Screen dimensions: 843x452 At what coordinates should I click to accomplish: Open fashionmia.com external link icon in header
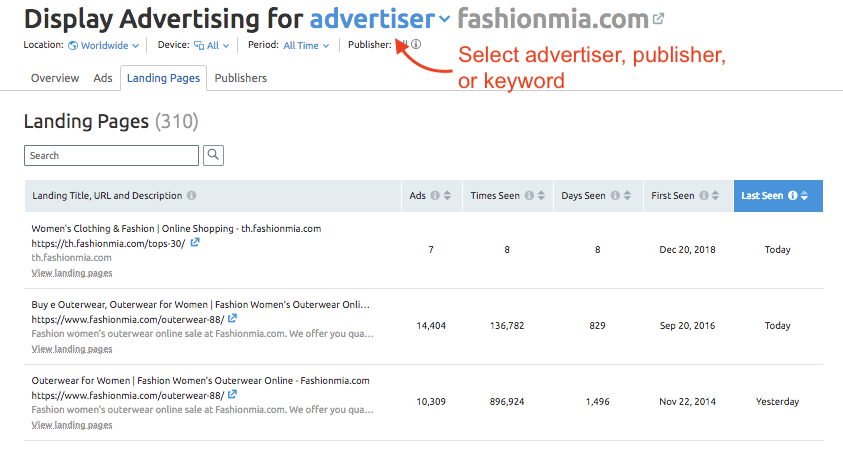pos(659,19)
